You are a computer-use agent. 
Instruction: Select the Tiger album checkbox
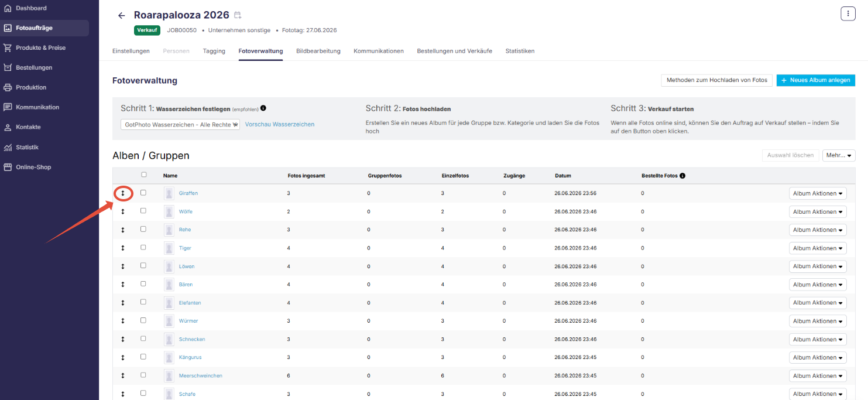coord(143,247)
